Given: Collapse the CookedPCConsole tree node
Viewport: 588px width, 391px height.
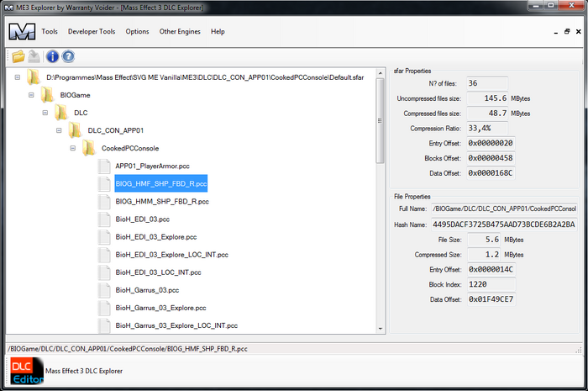Looking at the screenshot, I should pos(73,148).
